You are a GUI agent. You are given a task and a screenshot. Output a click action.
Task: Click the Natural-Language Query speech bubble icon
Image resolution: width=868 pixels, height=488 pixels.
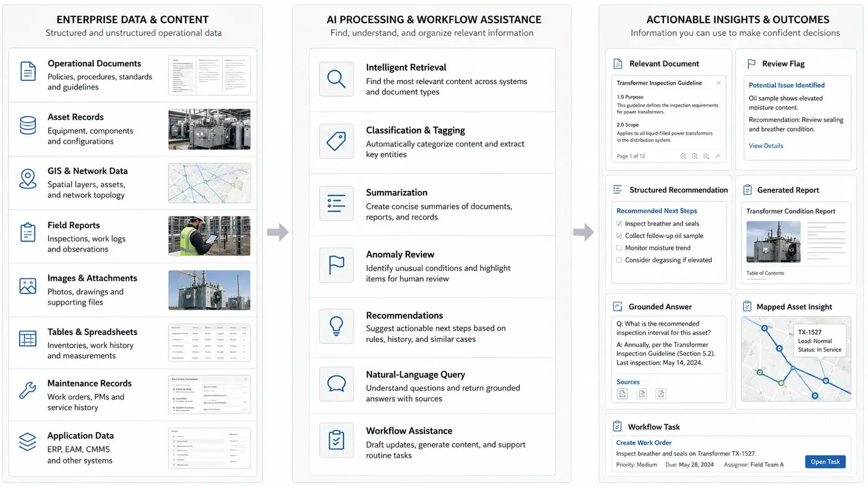pyautogui.click(x=336, y=384)
